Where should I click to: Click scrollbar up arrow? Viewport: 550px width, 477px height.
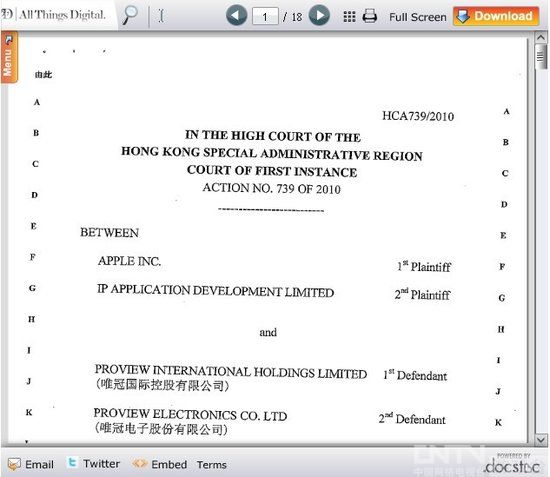(x=541, y=37)
